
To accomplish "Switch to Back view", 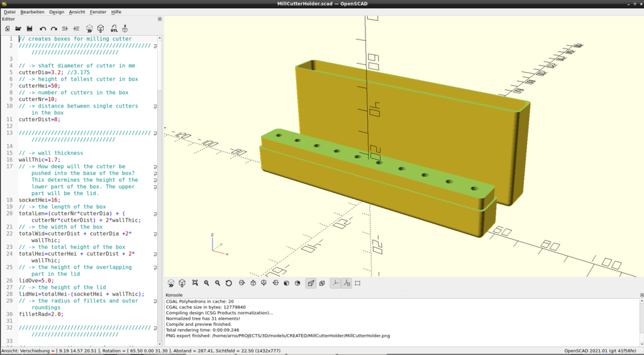I will (x=297, y=283).
